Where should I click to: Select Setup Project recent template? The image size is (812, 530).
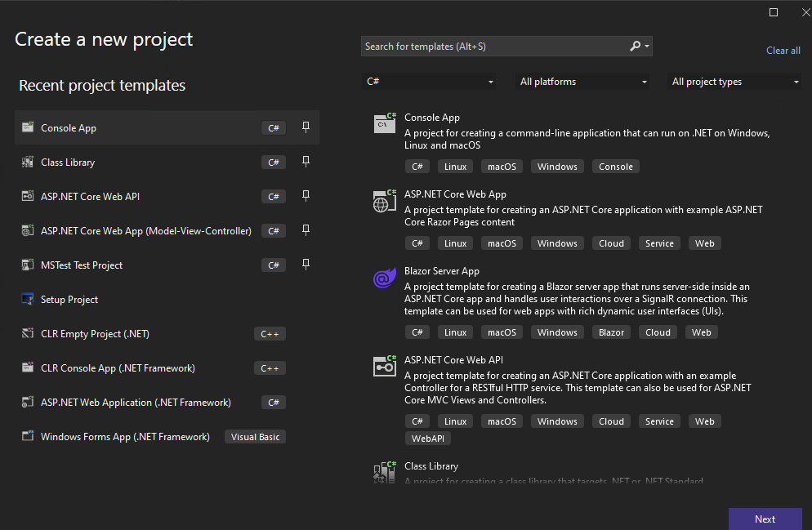[x=167, y=299]
